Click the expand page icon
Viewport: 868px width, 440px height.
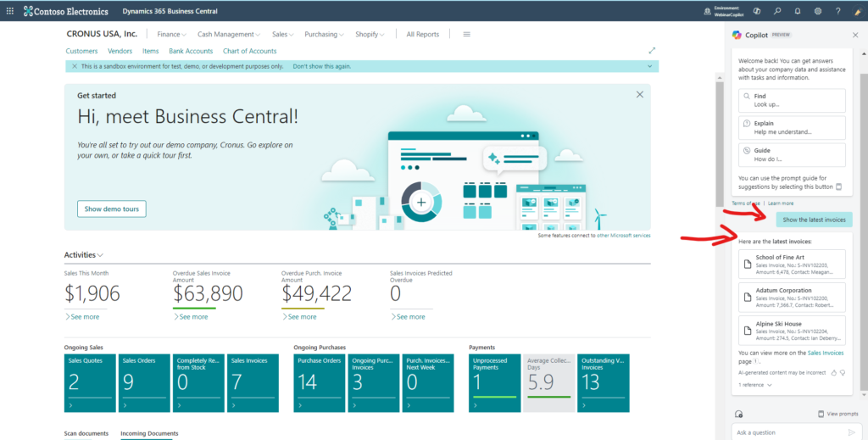(652, 50)
